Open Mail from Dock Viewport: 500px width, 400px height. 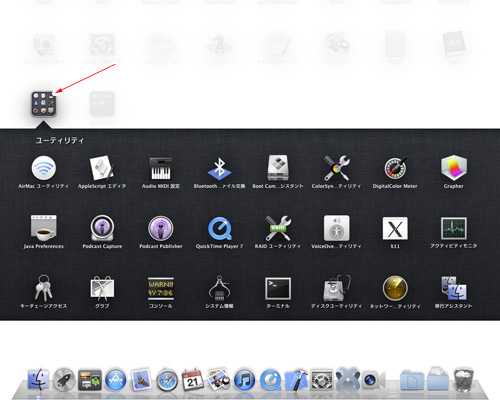click(141, 379)
